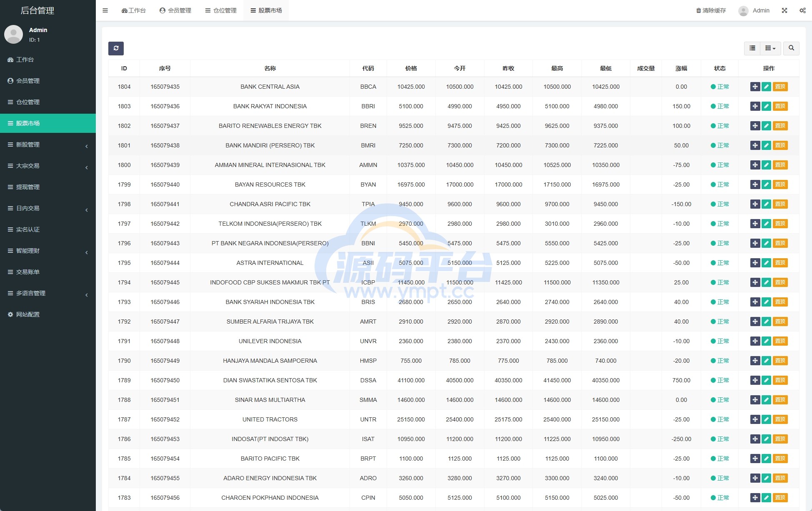Edit the CHANDRA ASRI PACIFIC row

coord(766,204)
